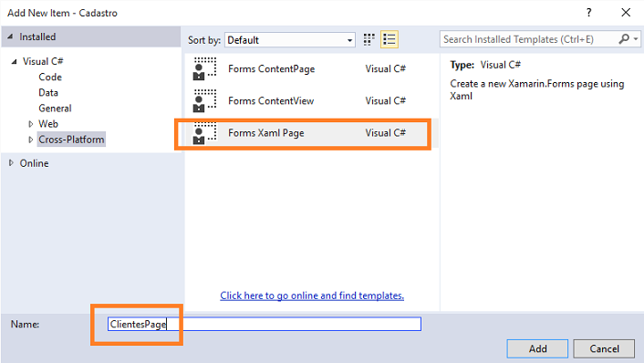Click the Add button
Image resolution: width=644 pixels, height=363 pixels.
pos(537,348)
